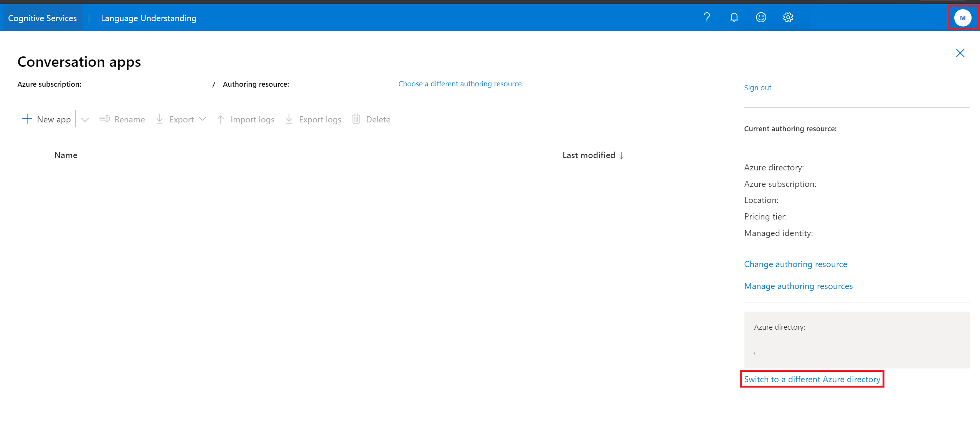Open the notifications bell icon
Viewport: 980px width, 439px height.
point(734,17)
